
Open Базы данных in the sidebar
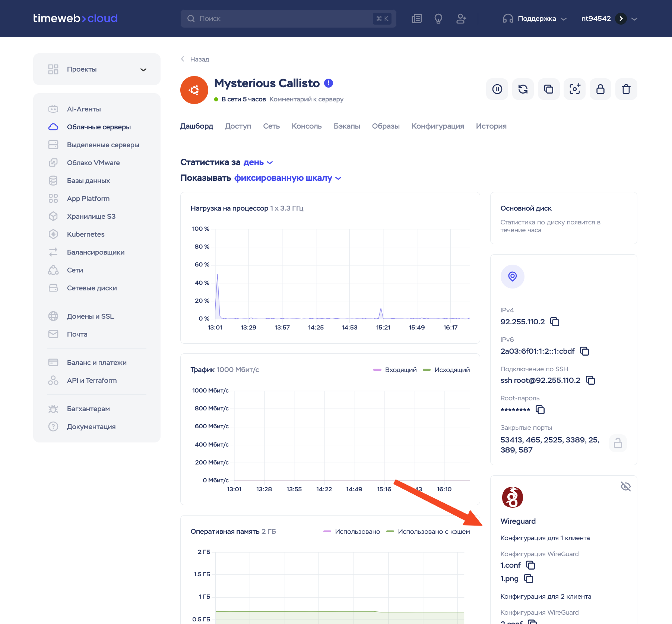(x=88, y=181)
